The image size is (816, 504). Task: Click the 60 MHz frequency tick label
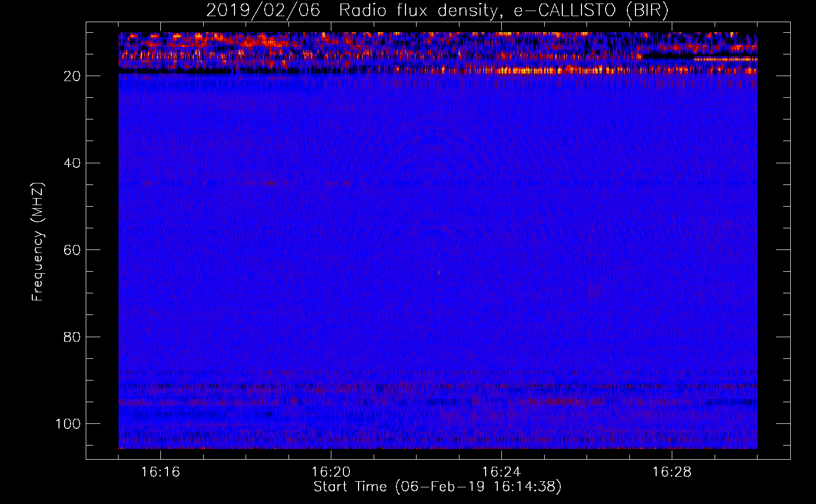[72, 250]
